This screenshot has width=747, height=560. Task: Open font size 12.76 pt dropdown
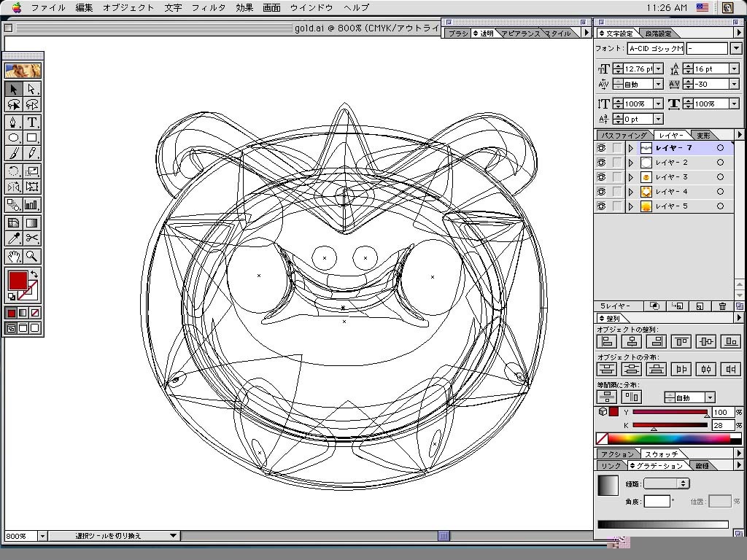tap(659, 69)
